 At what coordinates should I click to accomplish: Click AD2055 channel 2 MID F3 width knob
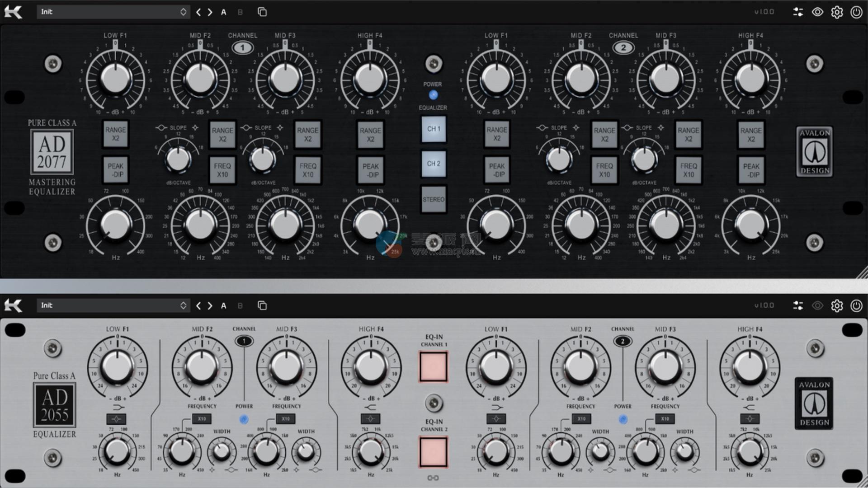684,451
